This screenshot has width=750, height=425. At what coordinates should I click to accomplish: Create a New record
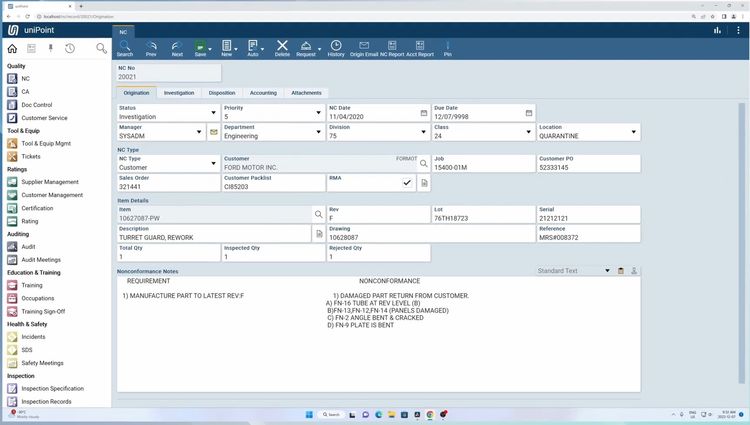click(x=227, y=48)
